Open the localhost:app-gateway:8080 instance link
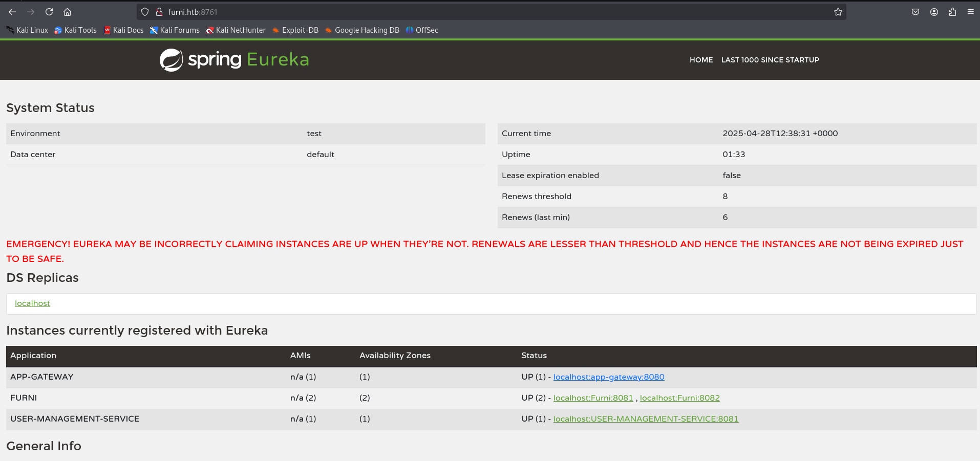This screenshot has height=461, width=980. point(608,377)
